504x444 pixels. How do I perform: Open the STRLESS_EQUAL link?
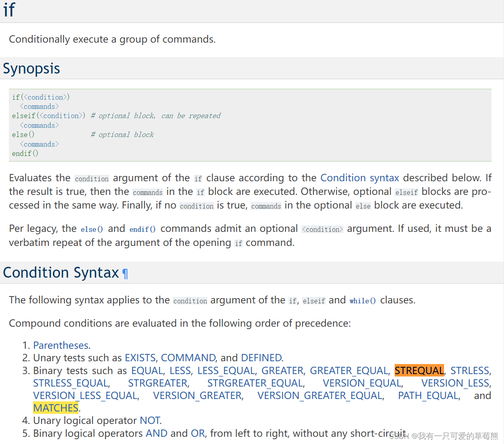71,383
